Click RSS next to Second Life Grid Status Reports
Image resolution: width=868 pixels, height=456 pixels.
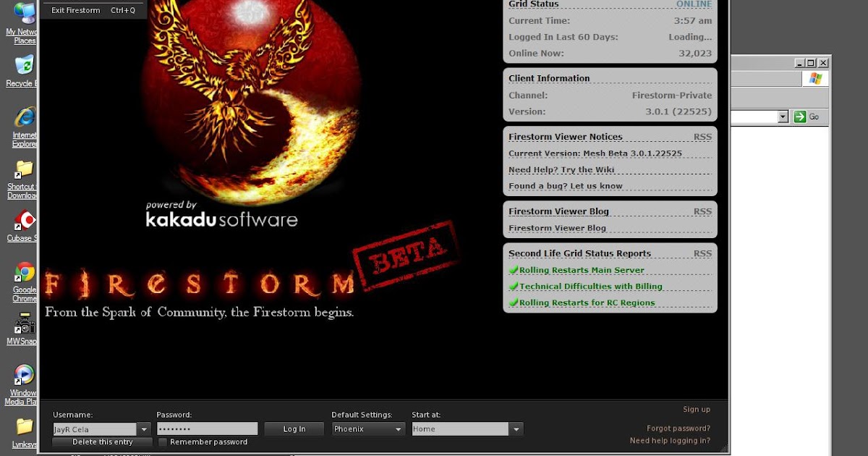(x=702, y=253)
